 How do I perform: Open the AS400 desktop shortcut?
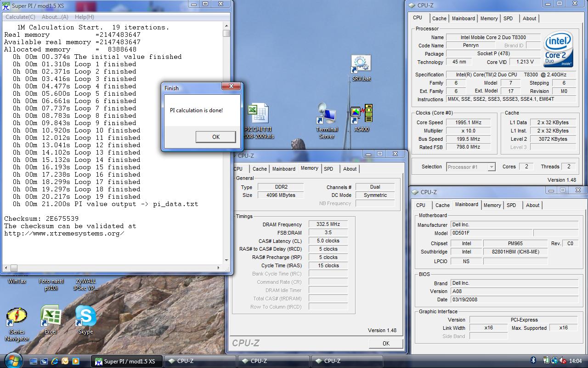[362, 118]
